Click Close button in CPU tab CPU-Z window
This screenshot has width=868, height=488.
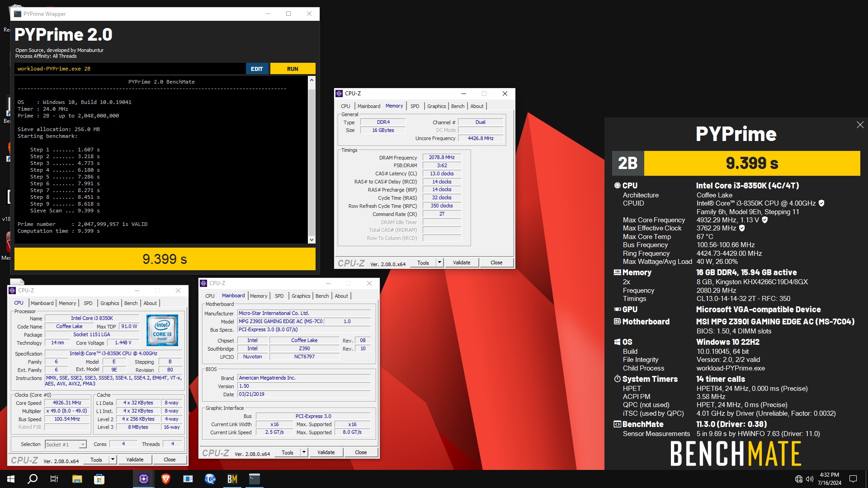(x=170, y=460)
